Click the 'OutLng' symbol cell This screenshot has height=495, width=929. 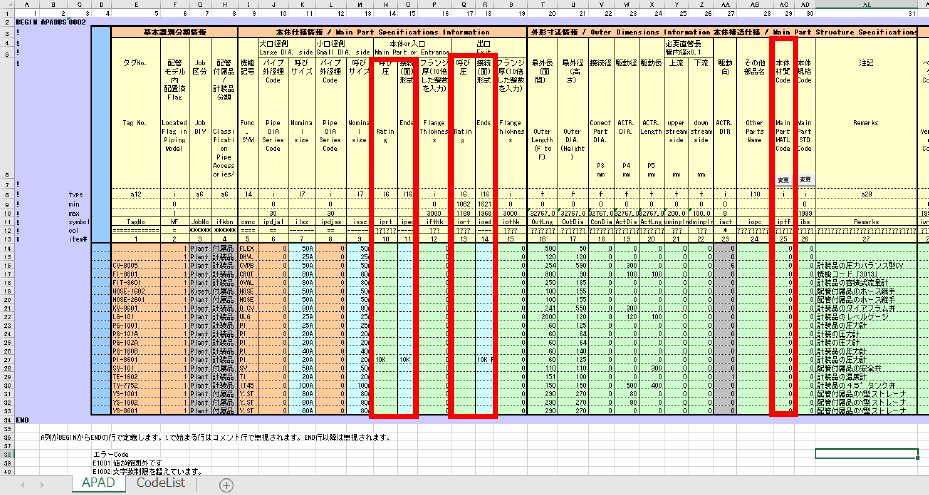pos(542,222)
